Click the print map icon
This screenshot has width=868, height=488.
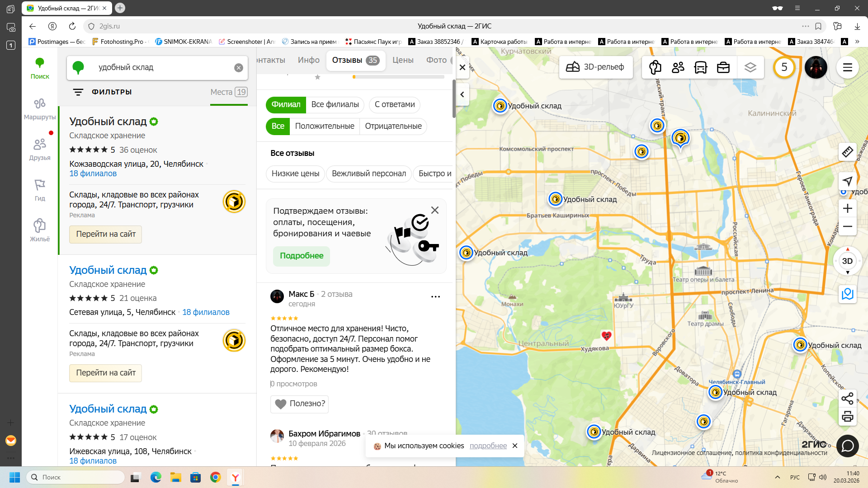847,416
